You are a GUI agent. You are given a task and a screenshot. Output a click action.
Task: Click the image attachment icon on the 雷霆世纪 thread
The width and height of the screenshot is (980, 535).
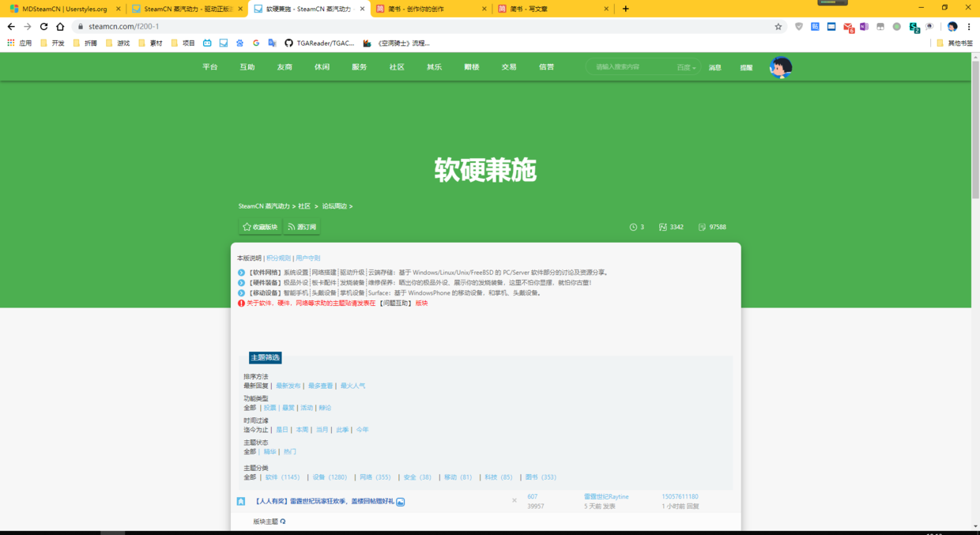tap(401, 501)
